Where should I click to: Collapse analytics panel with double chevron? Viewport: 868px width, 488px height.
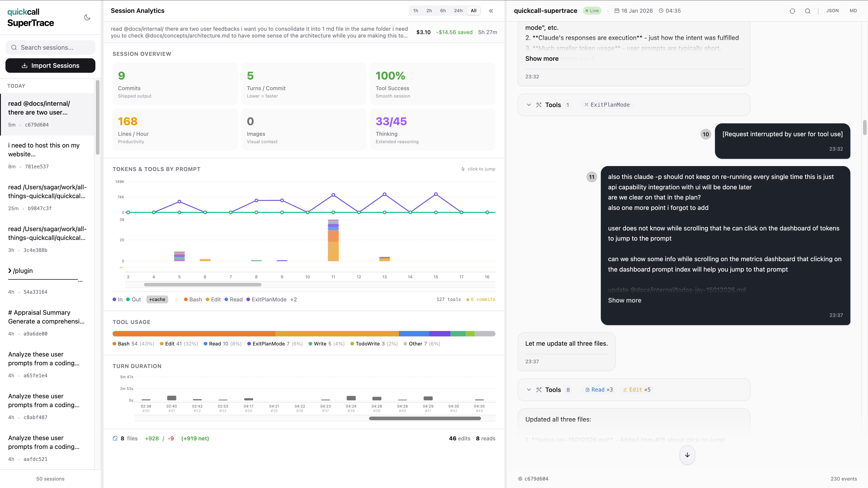[491, 11]
